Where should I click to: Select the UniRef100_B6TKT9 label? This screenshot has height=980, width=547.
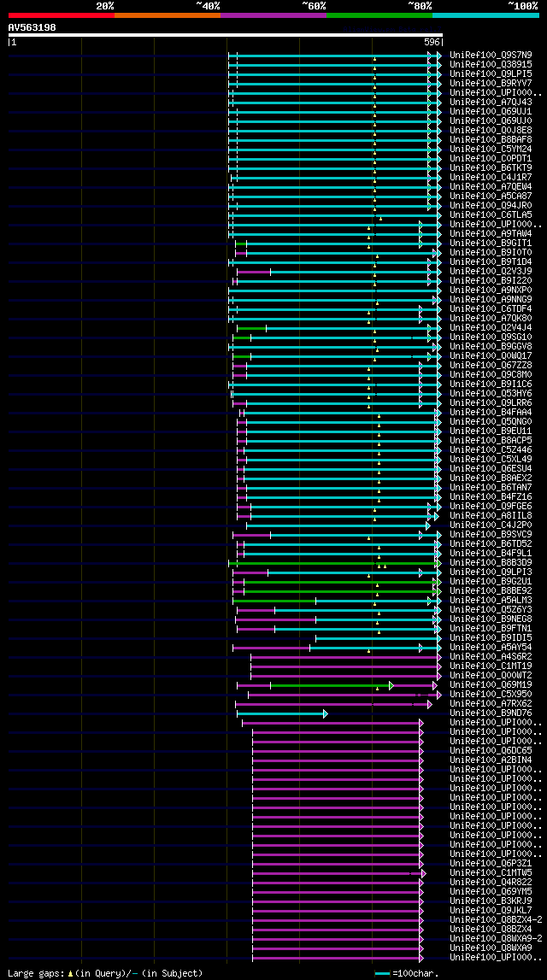point(491,167)
